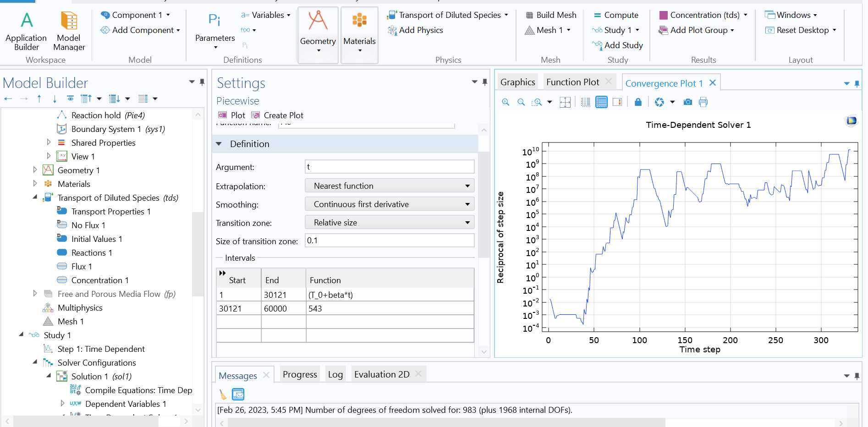Open the Extrapolation dropdown showing Nearest function
The image size is (868, 427).
pos(389,186)
